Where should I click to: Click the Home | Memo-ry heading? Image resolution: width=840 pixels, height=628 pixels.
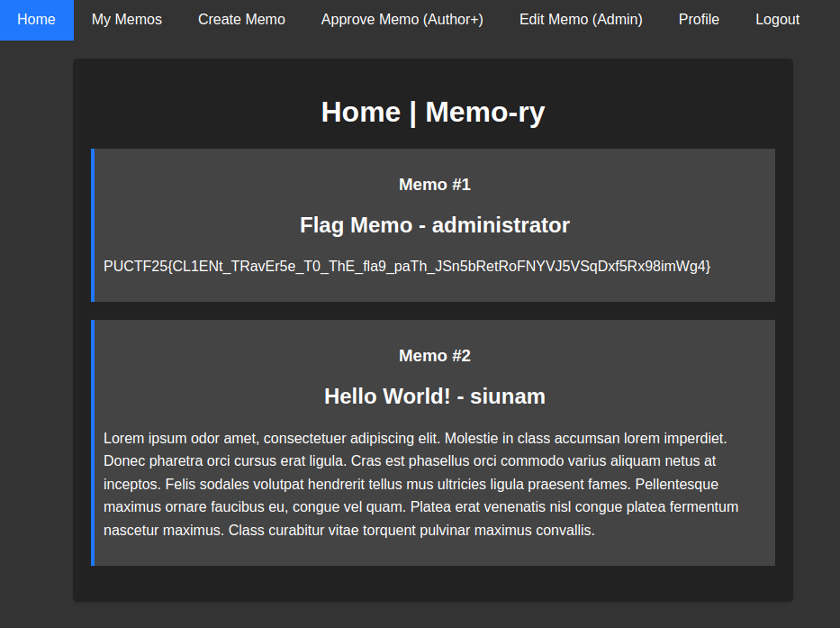click(x=433, y=112)
